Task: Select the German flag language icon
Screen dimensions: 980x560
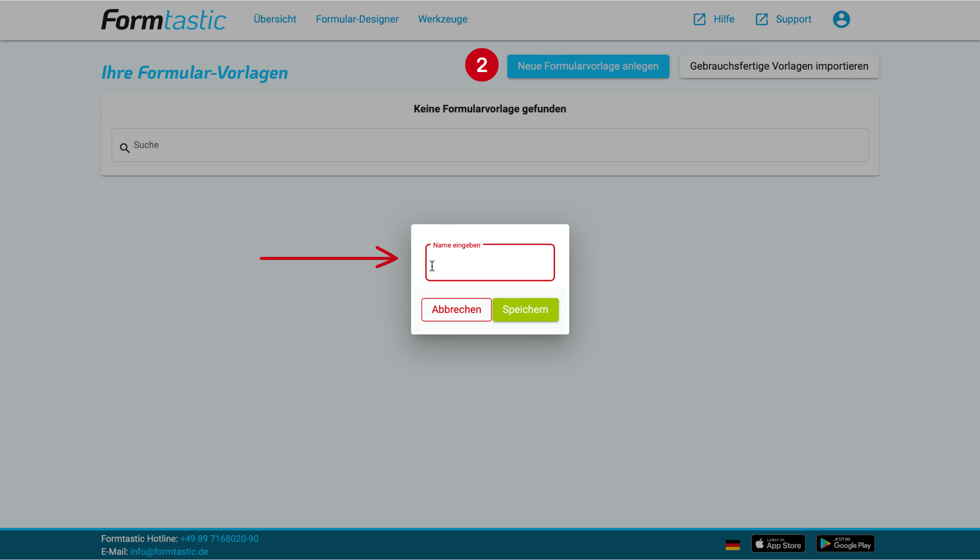Action: (733, 545)
